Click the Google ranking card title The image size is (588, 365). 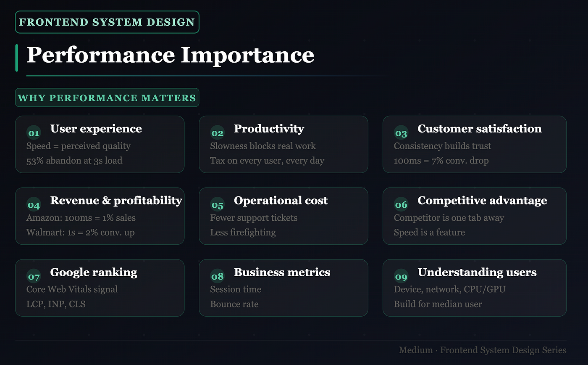(x=94, y=272)
